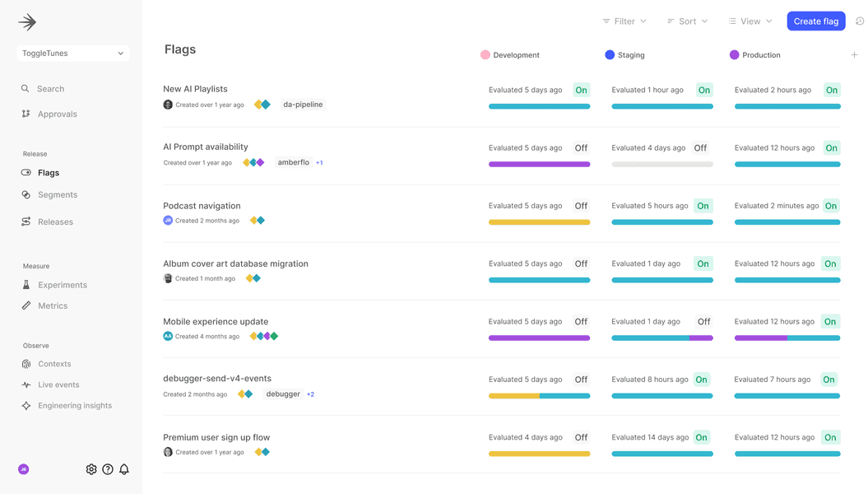Click the pink Development environment dot
Viewport: 868px width, 494px height.
coord(484,55)
